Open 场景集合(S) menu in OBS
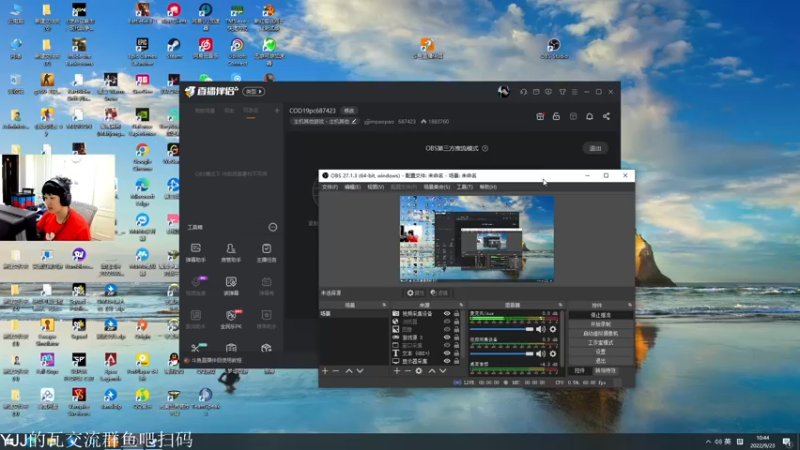The width and height of the screenshot is (800, 450). point(437,187)
